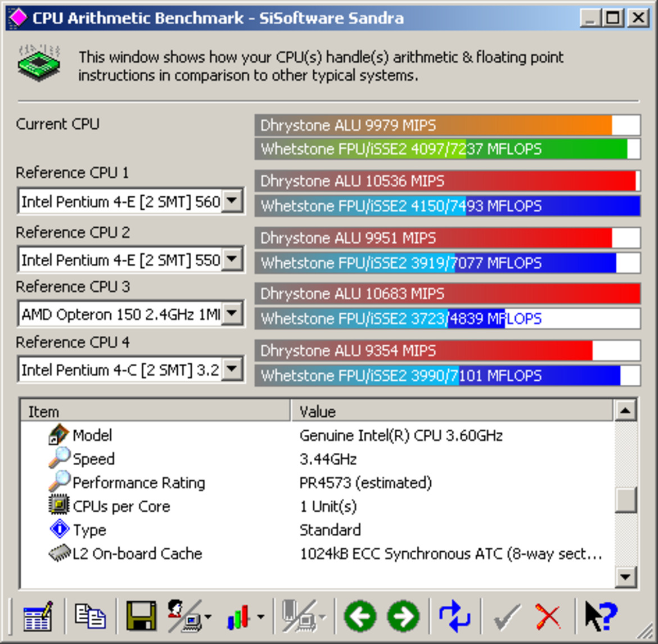Click the chip icon beside CPUs per Core
Screen dimensions: 658x644
point(59,505)
